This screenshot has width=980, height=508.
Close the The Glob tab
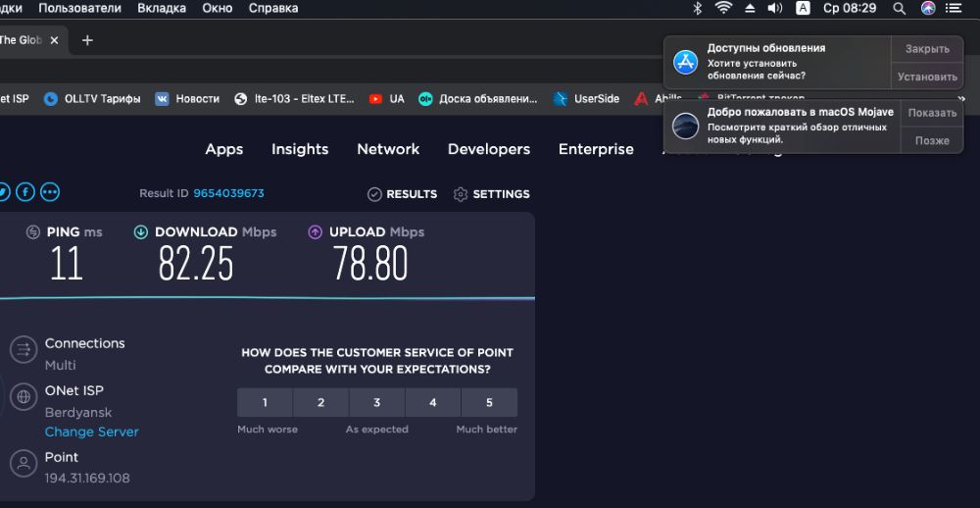(54, 40)
